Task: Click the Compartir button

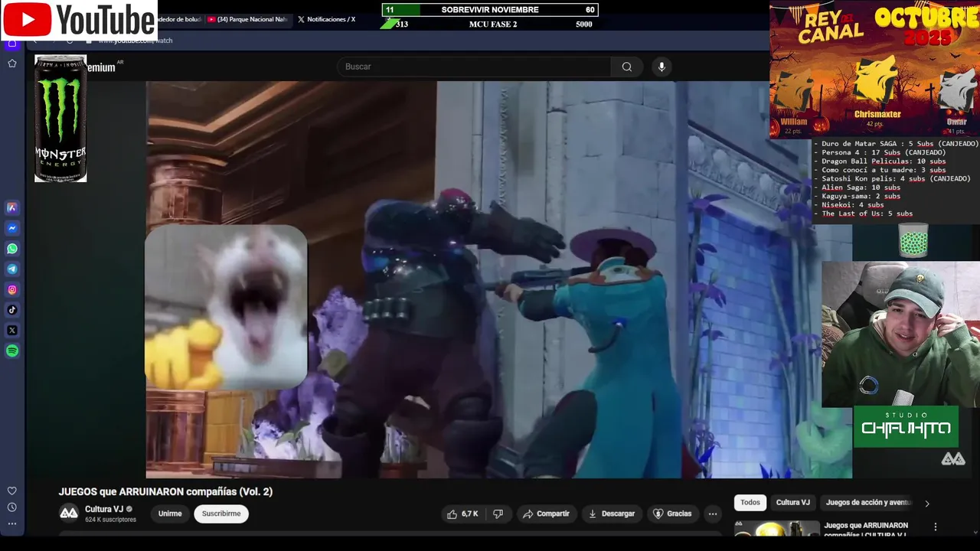Action: [x=545, y=514]
